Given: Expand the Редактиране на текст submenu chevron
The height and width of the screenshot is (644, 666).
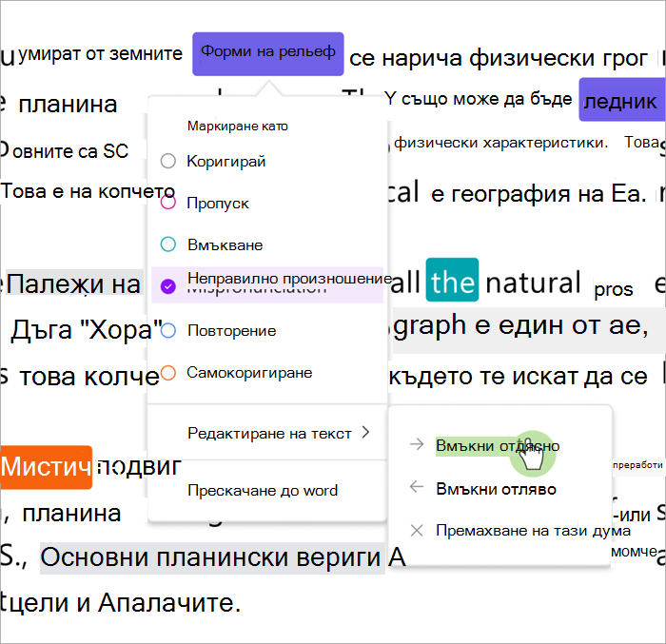Looking at the screenshot, I should click(x=365, y=433).
